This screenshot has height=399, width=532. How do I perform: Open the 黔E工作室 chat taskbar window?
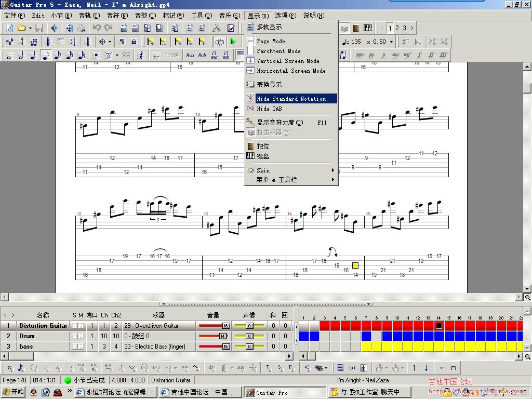tap(369, 392)
